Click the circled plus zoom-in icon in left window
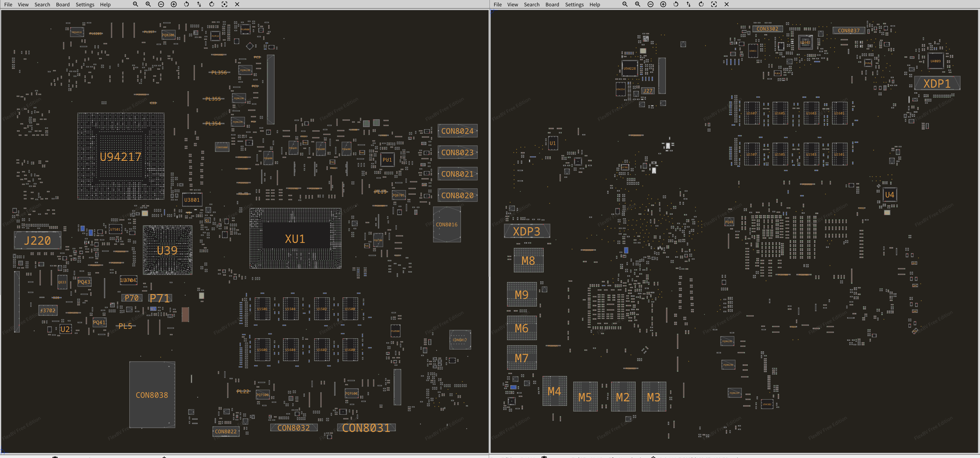Viewport: 980px width, 458px height. [x=173, y=4]
